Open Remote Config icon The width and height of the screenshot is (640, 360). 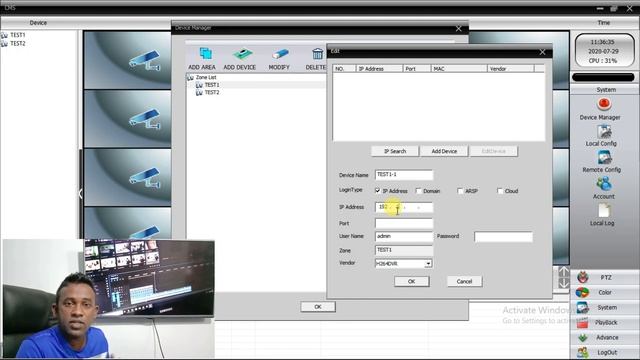pos(604,158)
